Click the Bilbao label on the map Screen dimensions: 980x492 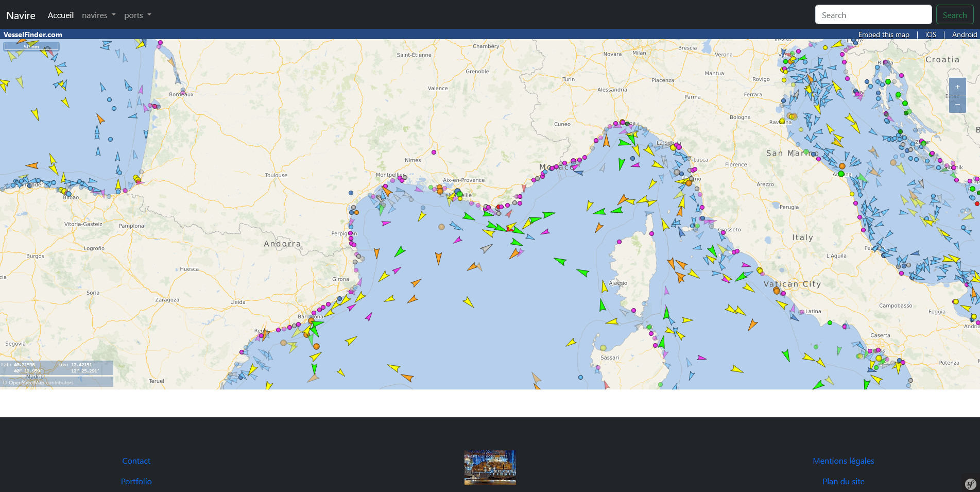[x=71, y=197]
